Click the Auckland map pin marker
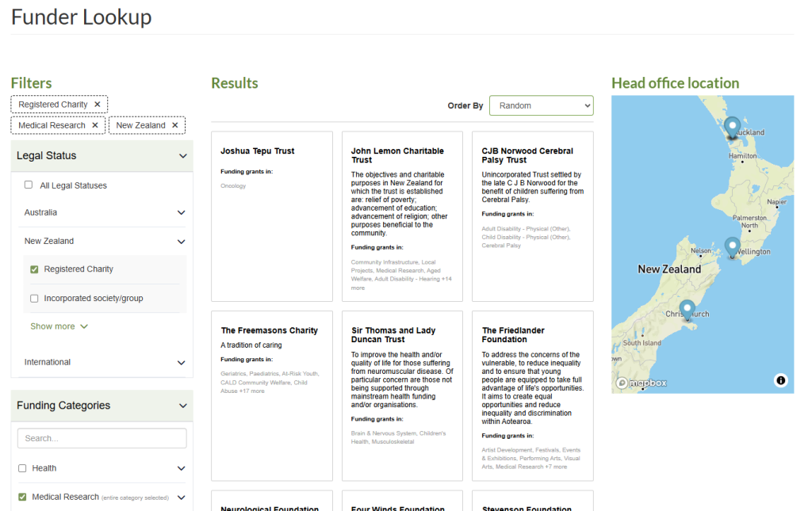The width and height of the screenshot is (812, 511). [x=732, y=127]
